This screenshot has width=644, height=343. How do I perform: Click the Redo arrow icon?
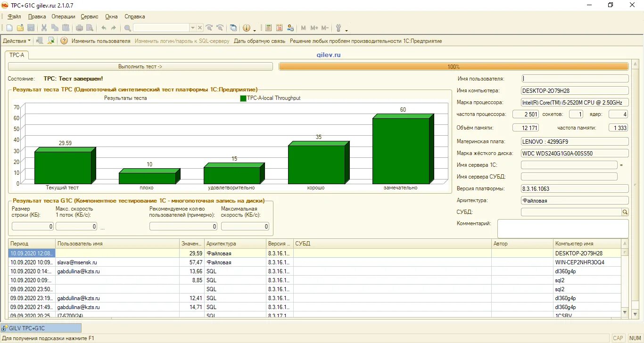[x=114, y=28]
